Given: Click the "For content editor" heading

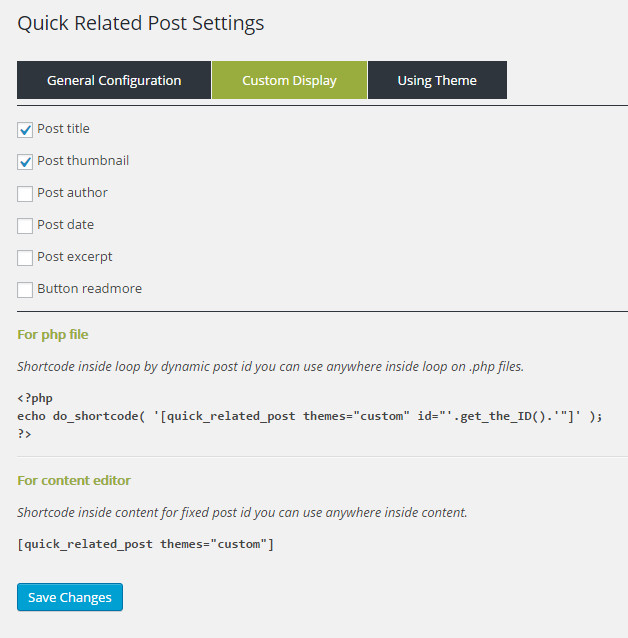Looking at the screenshot, I should (74, 481).
